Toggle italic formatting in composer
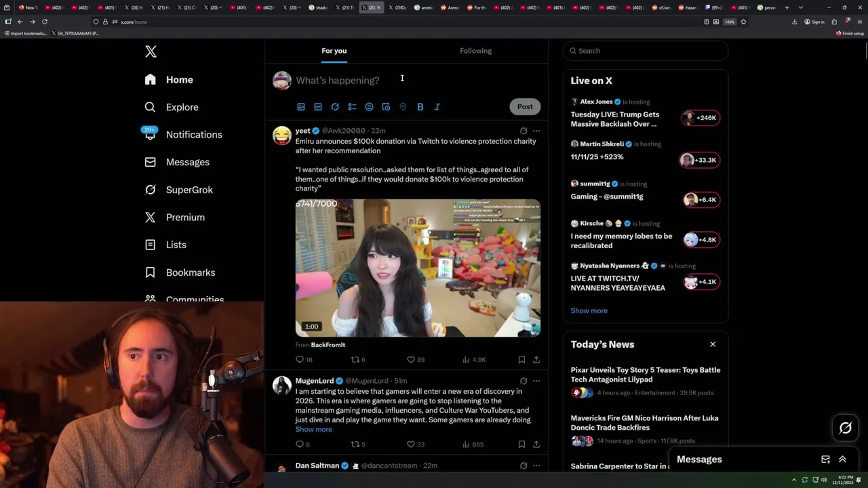The height and width of the screenshot is (488, 868). (437, 106)
